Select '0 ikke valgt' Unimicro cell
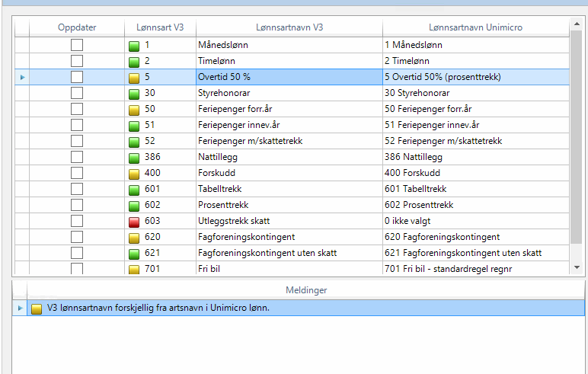The image size is (588, 374). 475,221
